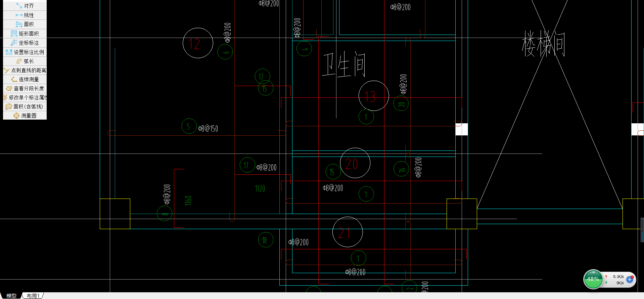Select the 对齐 aligned dimension tool
The image size is (644, 299).
tap(25, 6)
